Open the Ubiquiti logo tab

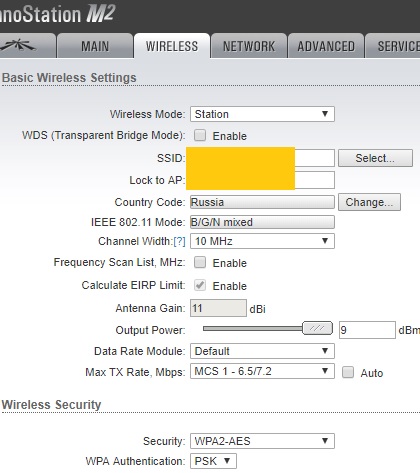(x=27, y=46)
